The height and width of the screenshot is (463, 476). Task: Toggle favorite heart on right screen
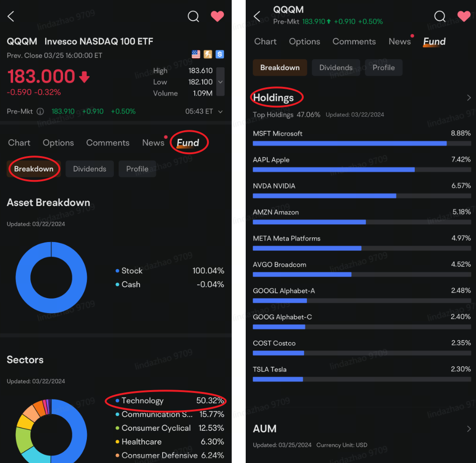(x=464, y=16)
